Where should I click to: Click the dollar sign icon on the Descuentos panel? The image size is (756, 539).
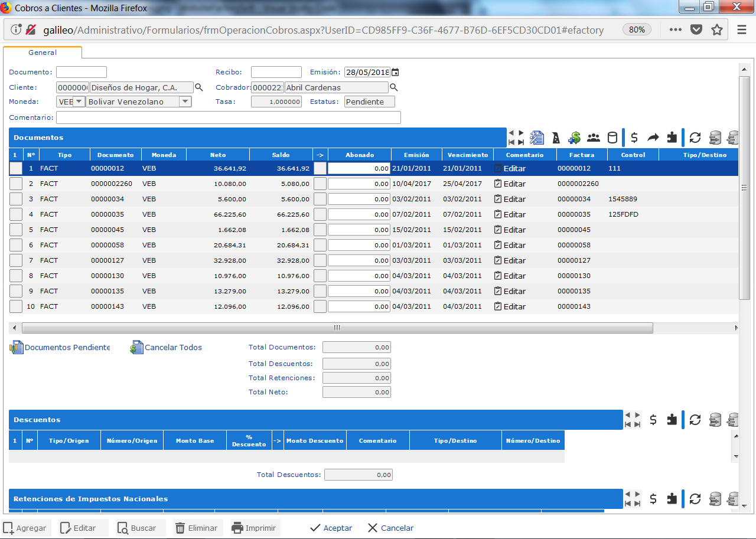point(653,420)
